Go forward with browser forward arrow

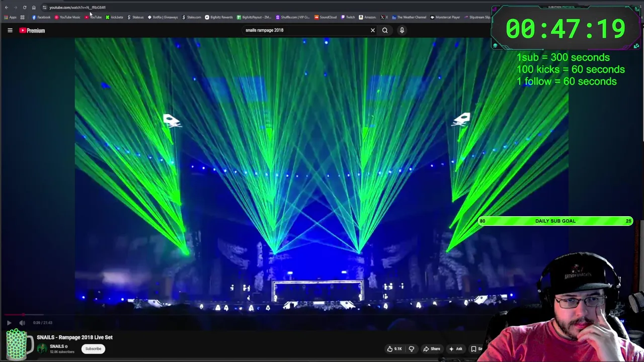pyautogui.click(x=15, y=8)
